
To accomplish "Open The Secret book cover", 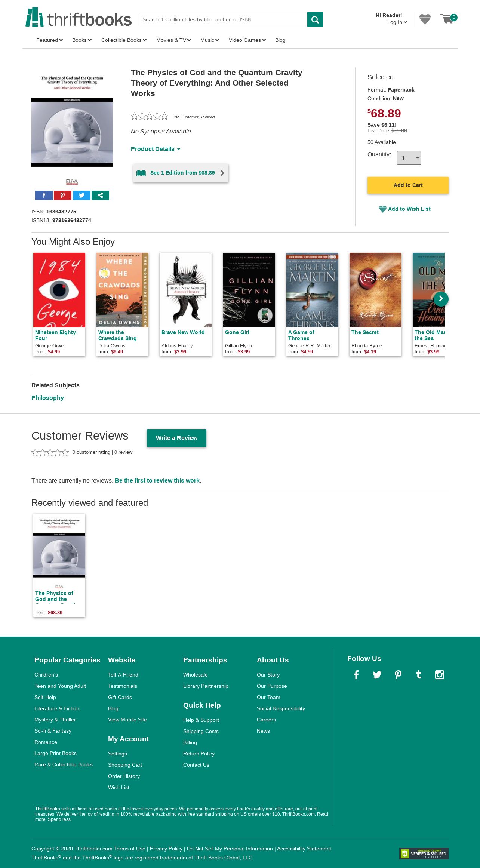I will (375, 290).
